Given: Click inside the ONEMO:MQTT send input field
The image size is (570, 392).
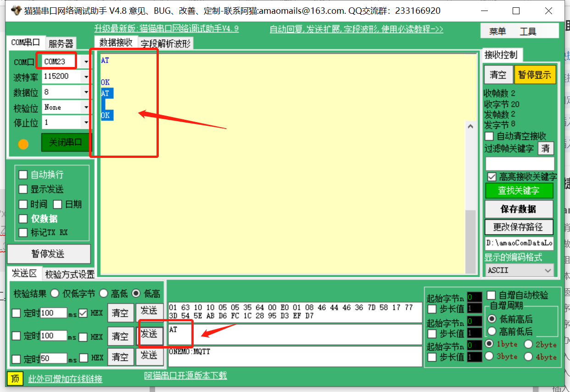Looking at the screenshot, I should (294, 357).
